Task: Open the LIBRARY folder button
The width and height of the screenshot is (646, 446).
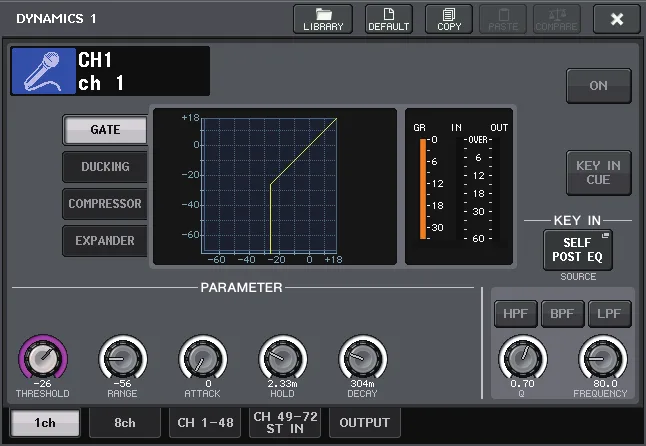Action: pyautogui.click(x=323, y=19)
